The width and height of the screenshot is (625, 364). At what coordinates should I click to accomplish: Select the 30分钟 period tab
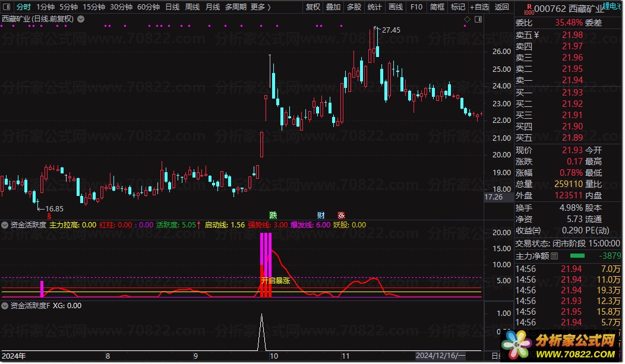click(x=121, y=7)
